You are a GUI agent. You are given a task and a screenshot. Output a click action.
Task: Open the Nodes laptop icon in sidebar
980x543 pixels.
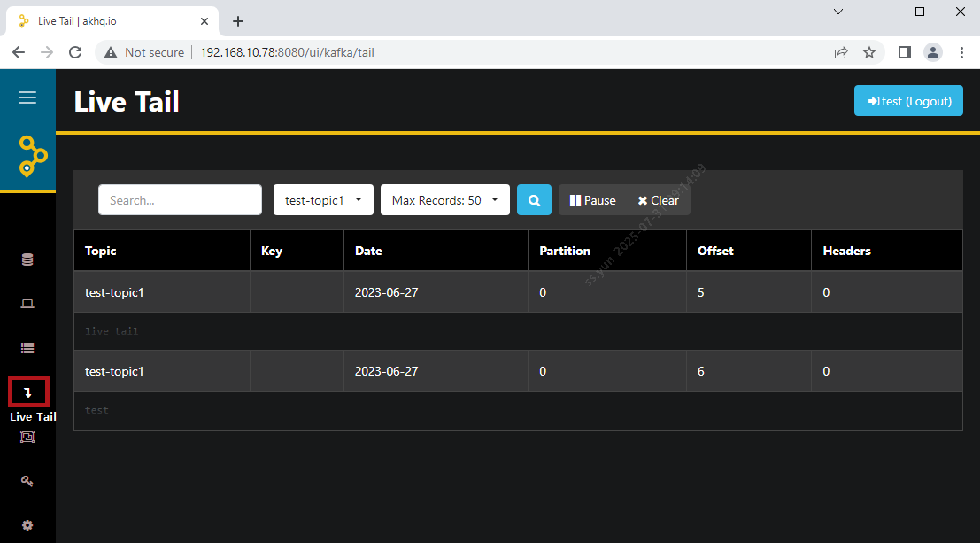(x=27, y=304)
